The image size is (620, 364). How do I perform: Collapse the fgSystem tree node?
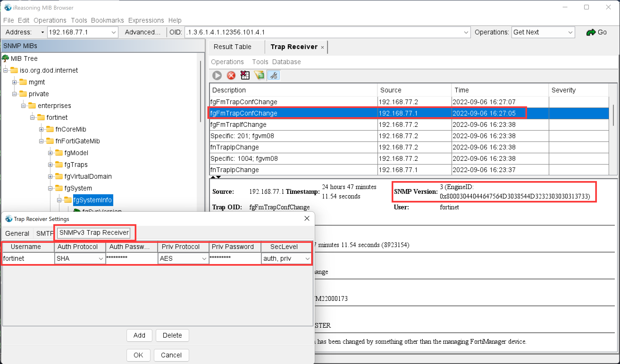[50, 188]
